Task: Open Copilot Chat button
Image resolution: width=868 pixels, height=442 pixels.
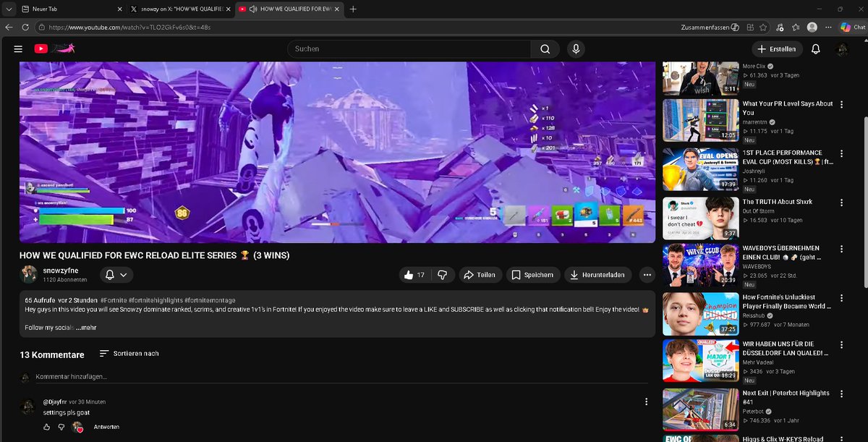Action: [853, 27]
